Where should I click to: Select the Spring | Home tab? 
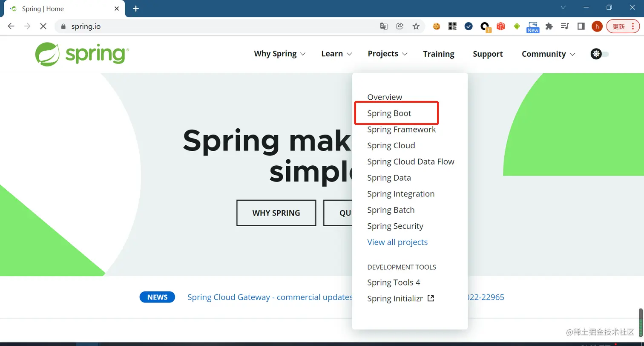(x=64, y=9)
